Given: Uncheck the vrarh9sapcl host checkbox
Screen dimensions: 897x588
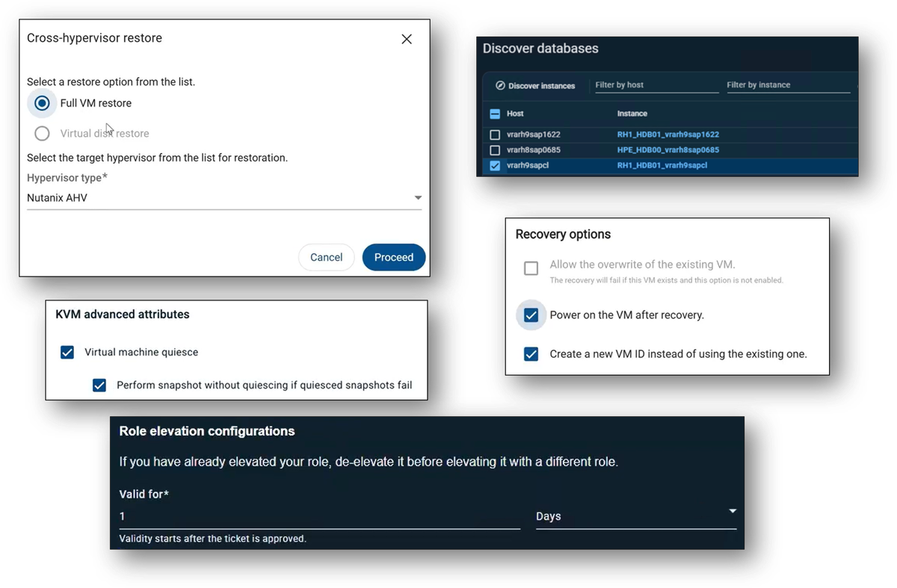Looking at the screenshot, I should (495, 166).
